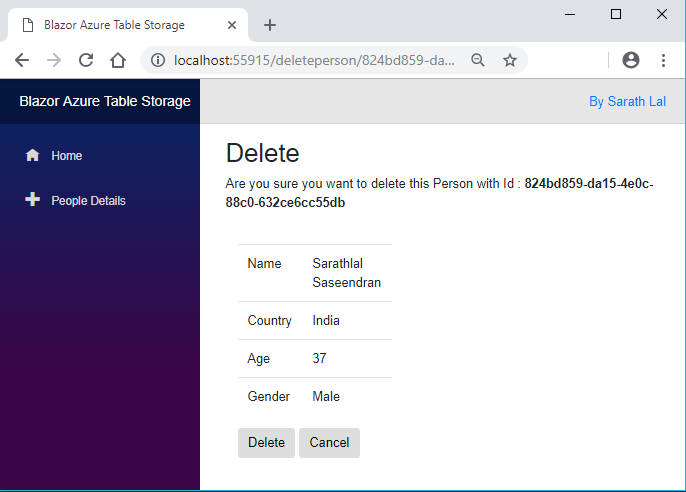Open People Details in the sidebar

88,201
